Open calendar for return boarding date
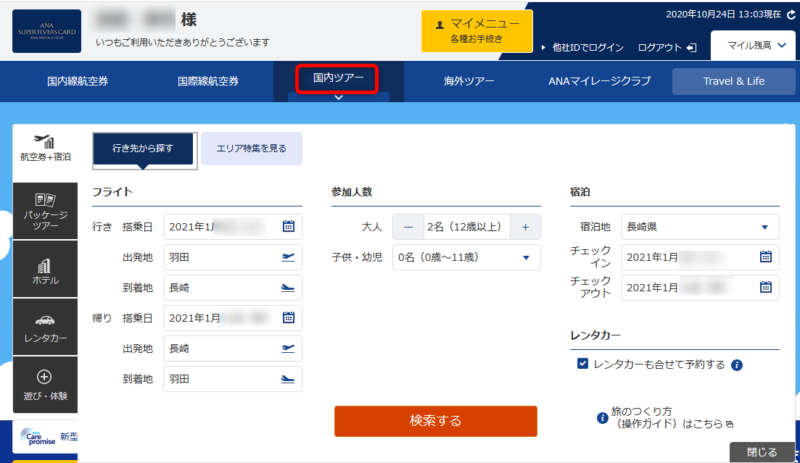Viewport: 800px width, 463px height. point(288,318)
